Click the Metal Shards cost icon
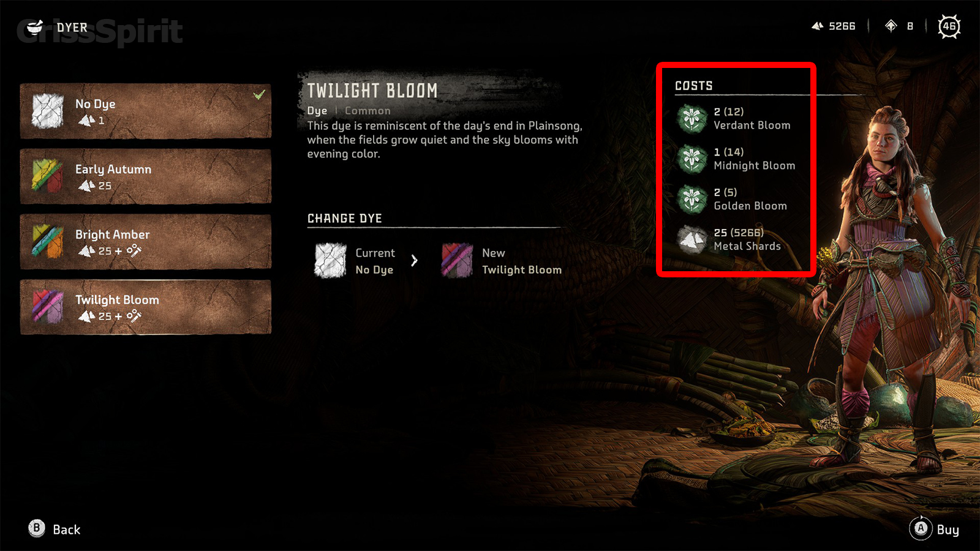980x551 pixels. 692,239
